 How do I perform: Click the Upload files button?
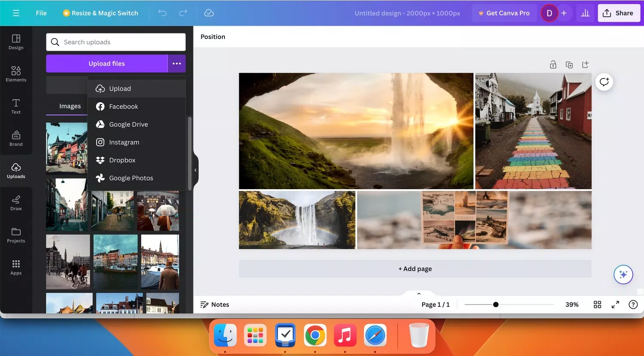[107, 63]
